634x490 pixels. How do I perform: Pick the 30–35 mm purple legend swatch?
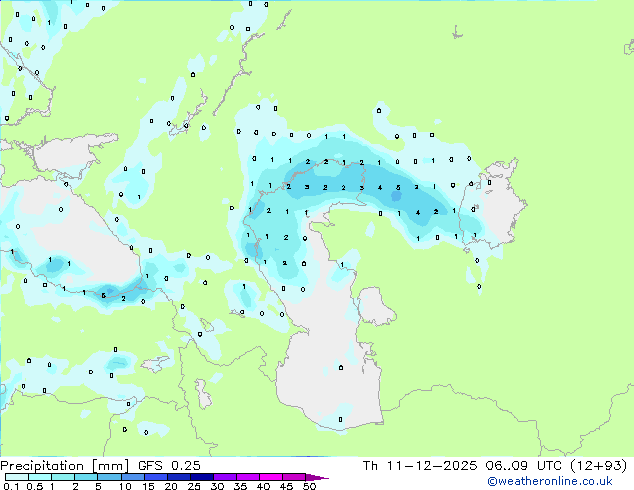click(x=225, y=477)
